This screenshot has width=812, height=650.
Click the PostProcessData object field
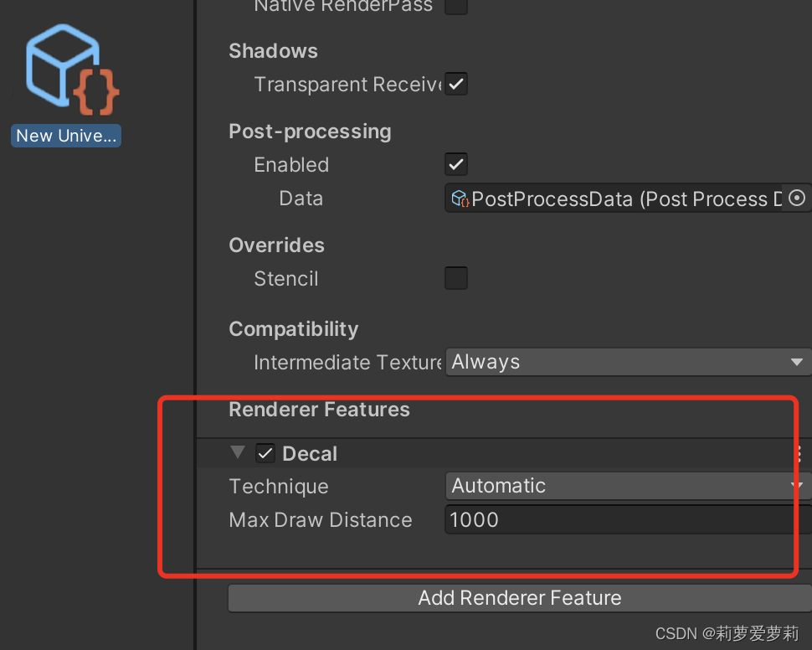629,198
